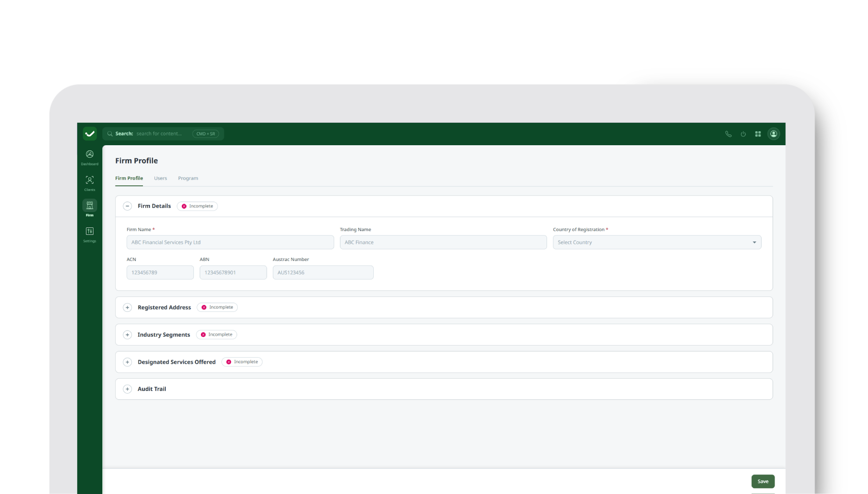Collapse the Firm Details section
This screenshot has height=494, width=868.
coord(127,206)
